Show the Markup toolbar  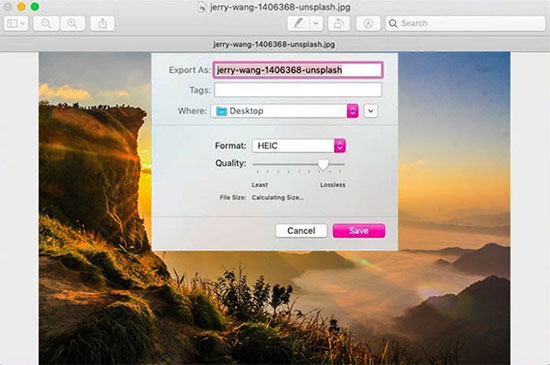pyautogui.click(x=368, y=23)
